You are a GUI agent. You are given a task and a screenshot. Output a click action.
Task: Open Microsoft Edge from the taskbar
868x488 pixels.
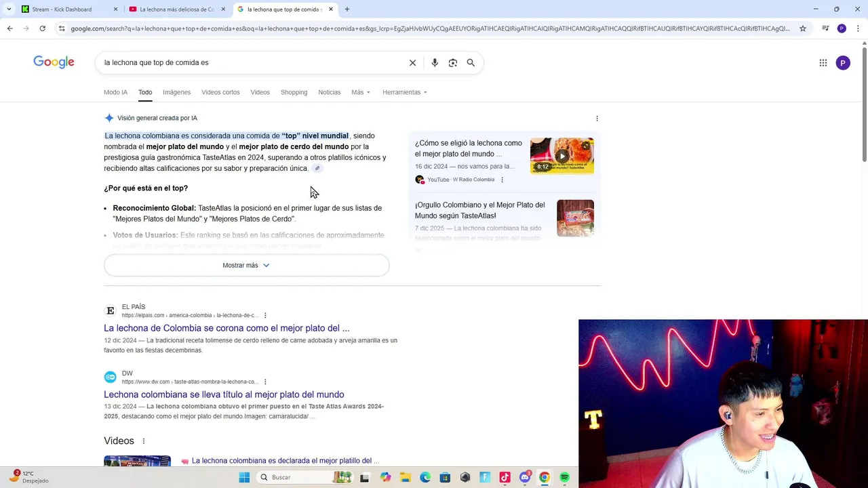(425, 477)
